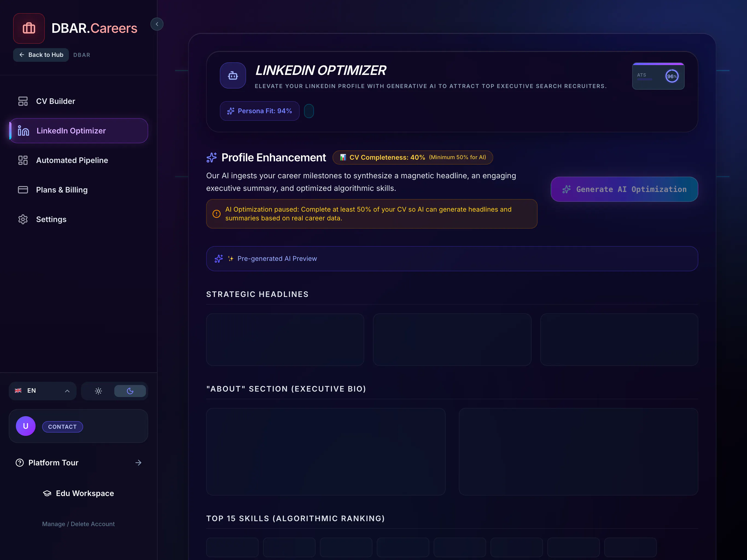This screenshot has width=747, height=560.
Task: Click the Generate AI Optimization button
Action: coord(624,189)
